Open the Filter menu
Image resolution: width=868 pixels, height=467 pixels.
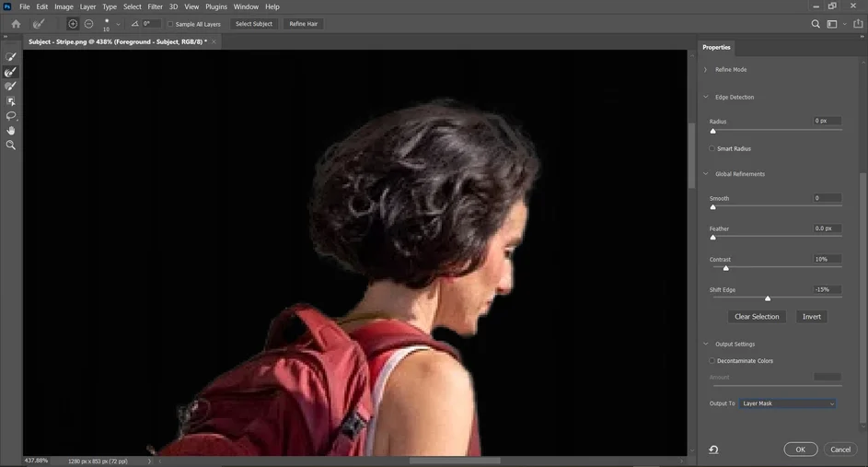(x=155, y=6)
